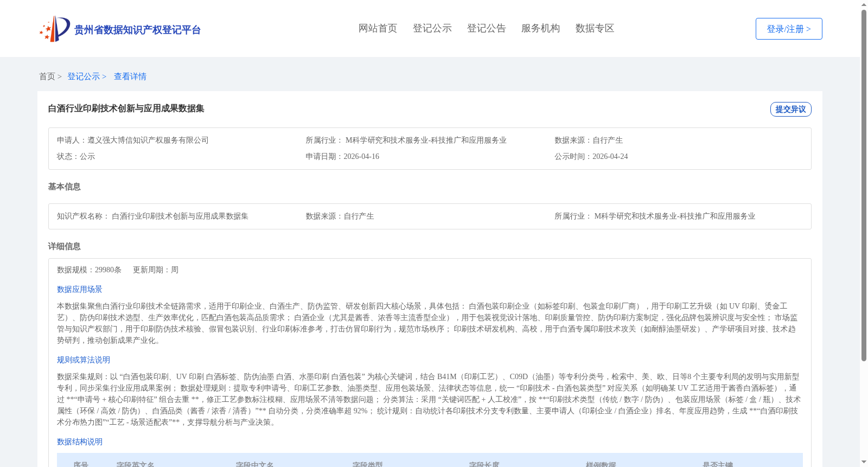Viewport: 868px width, 467px height.
Task: Click 公示时间：2026-04-24 text
Action: pos(591,156)
